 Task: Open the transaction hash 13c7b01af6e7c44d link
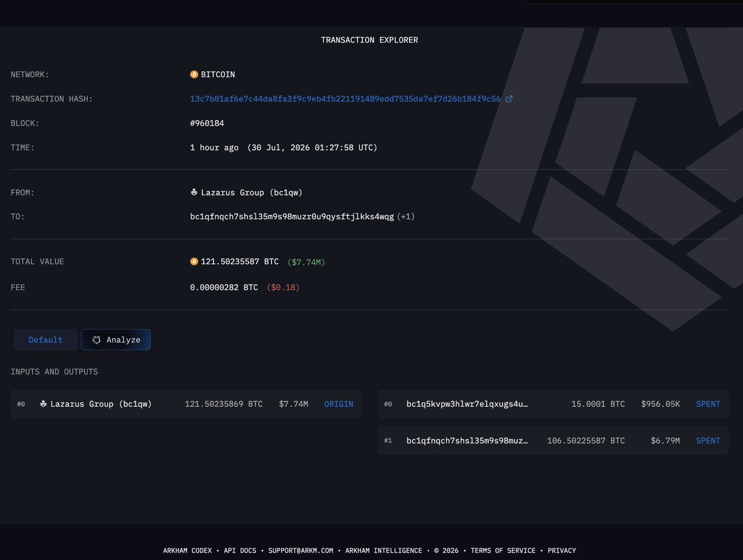(345, 99)
